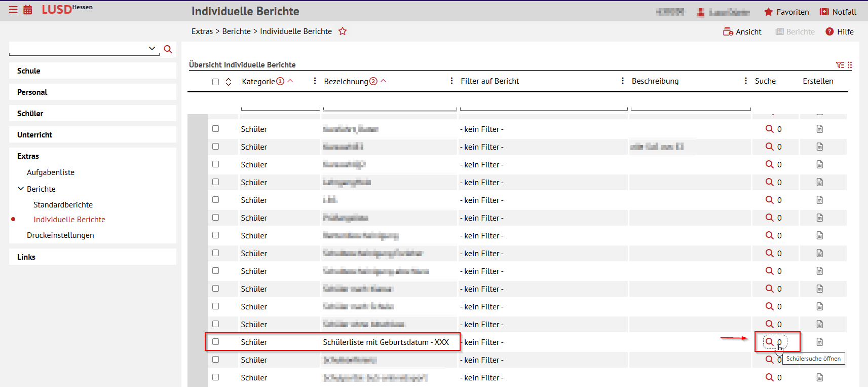This screenshot has height=387, width=868.
Task: Click the create icon in last visible row
Action: point(820,378)
